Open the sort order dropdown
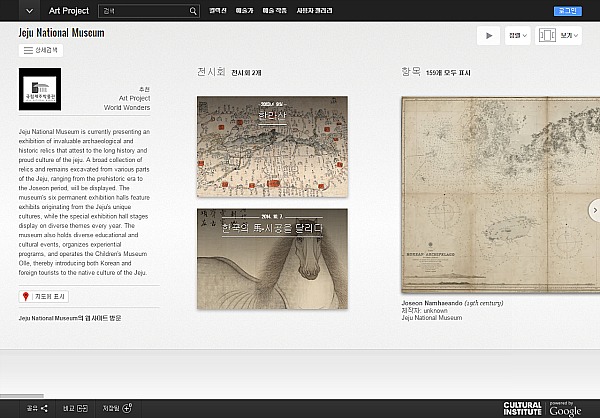Screen dimensions: 600x418 coord(517,35)
